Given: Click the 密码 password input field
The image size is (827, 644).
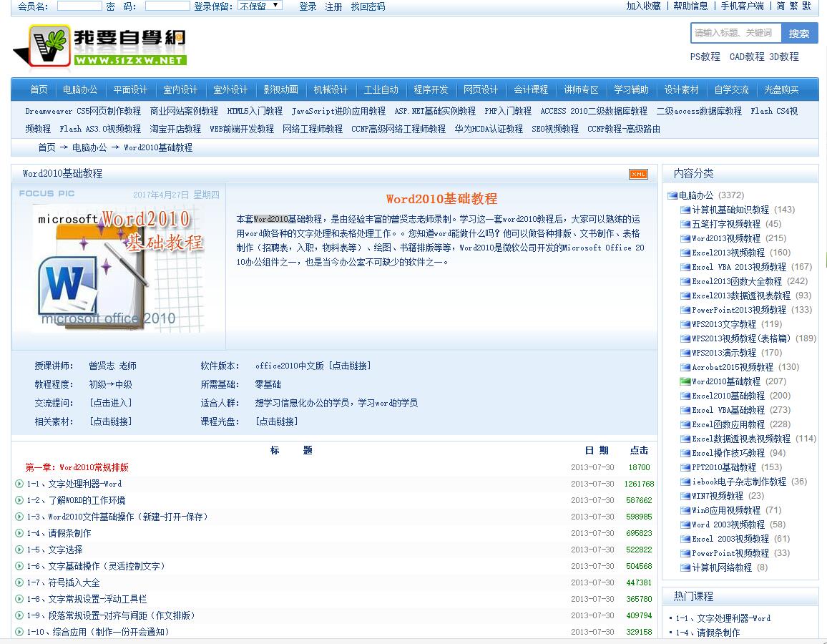Looking at the screenshot, I should (167, 6).
